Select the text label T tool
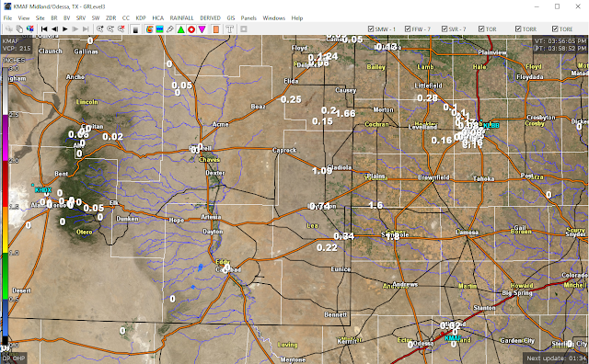The height and width of the screenshot is (364, 589). 229,29
